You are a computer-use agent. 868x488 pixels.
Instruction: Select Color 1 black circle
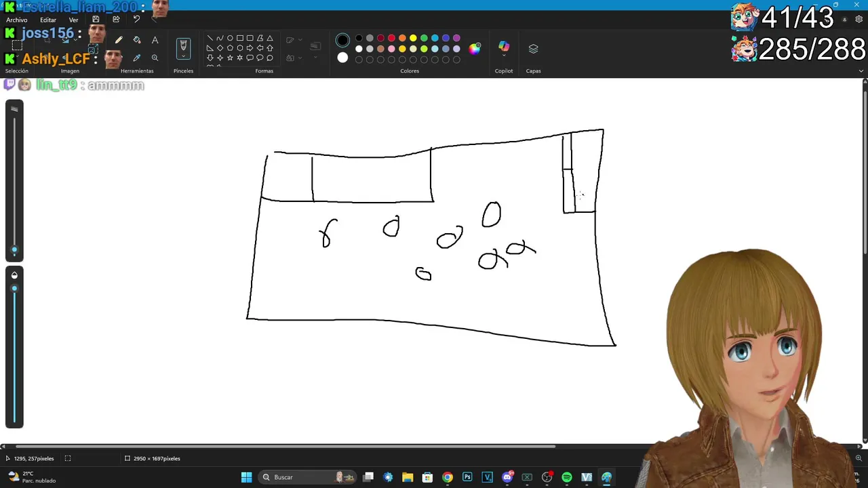click(x=342, y=41)
